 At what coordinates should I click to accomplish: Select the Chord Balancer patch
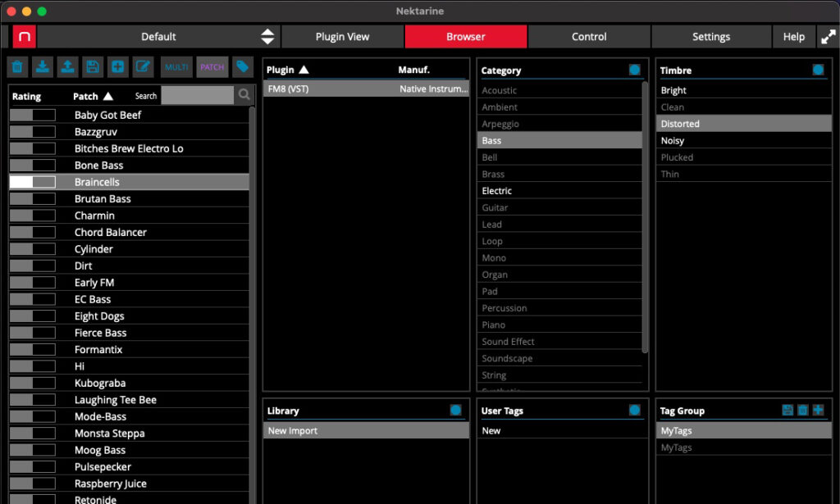click(x=129, y=232)
